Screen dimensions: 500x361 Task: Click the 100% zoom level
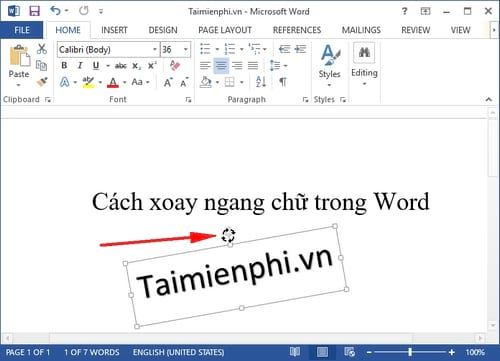pyautogui.click(x=475, y=352)
